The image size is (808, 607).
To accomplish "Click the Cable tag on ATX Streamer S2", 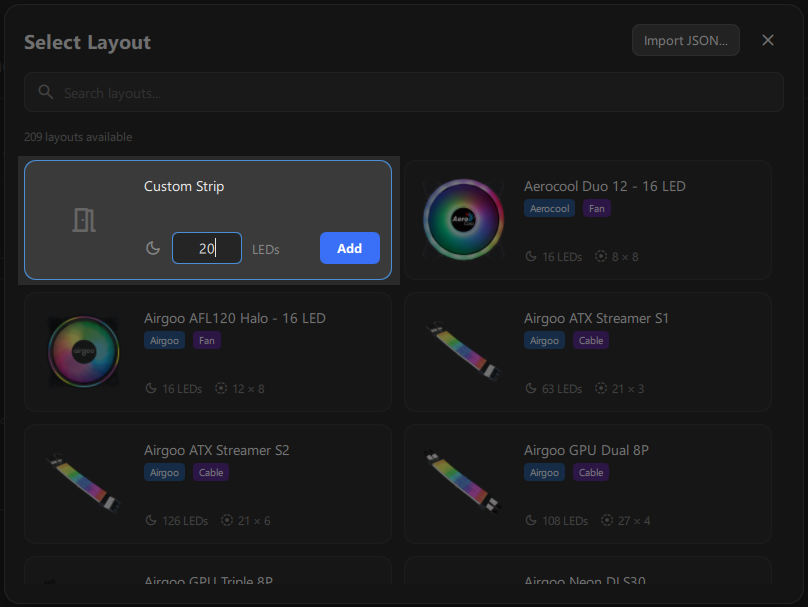I will coord(211,472).
